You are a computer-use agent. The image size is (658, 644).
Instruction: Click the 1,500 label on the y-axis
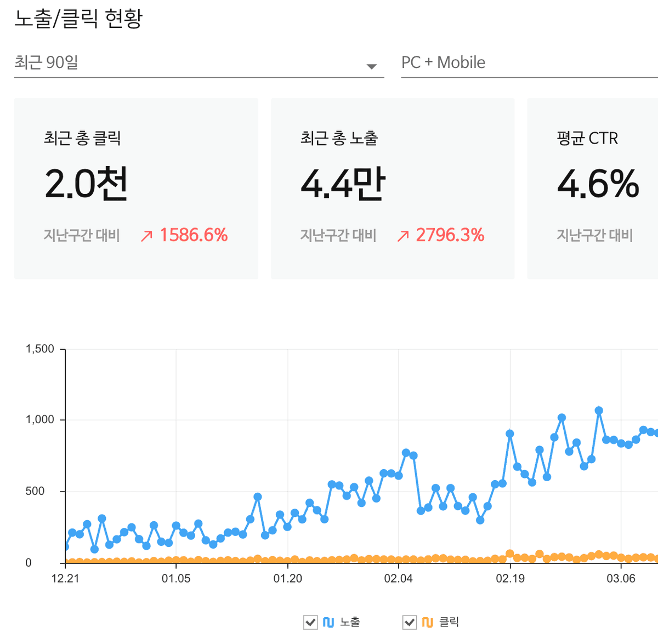point(41,349)
